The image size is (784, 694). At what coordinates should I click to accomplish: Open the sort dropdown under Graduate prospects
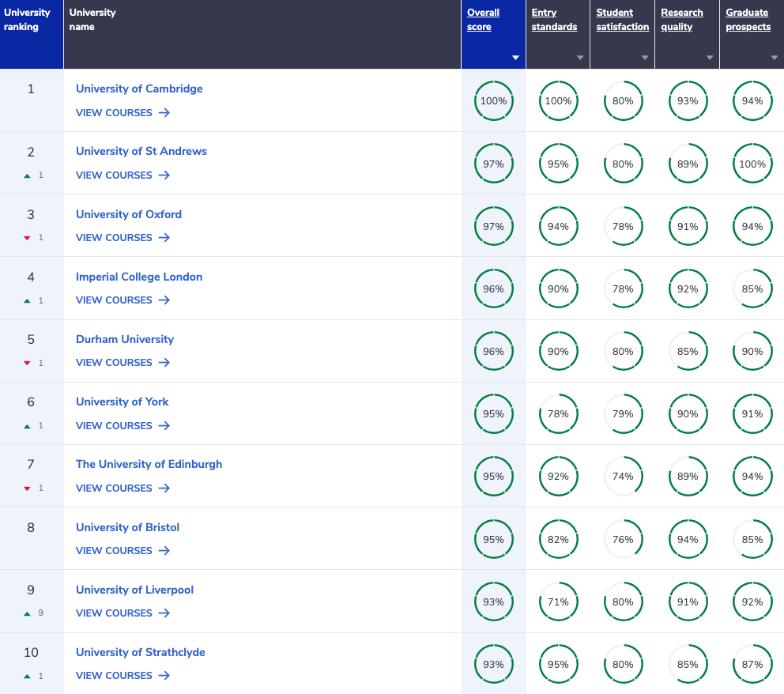tap(774, 58)
